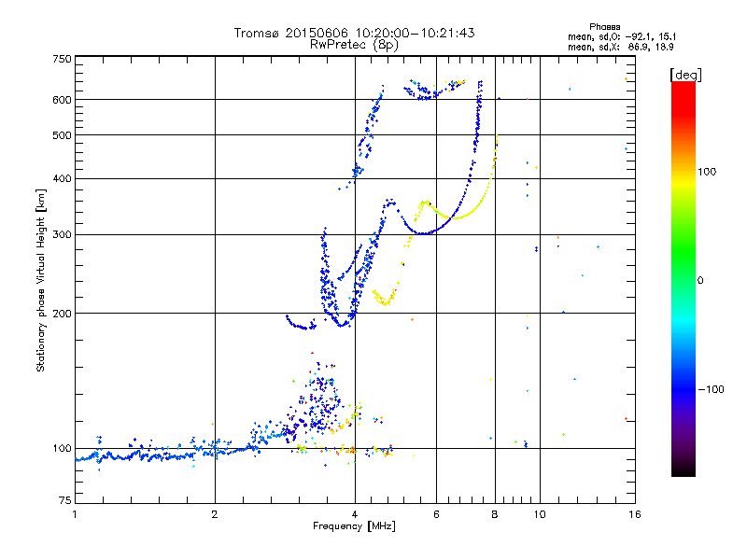Image resolution: width=747 pixels, height=560 pixels.
Task: Click the '4' frequency axis label
Action: (355, 514)
